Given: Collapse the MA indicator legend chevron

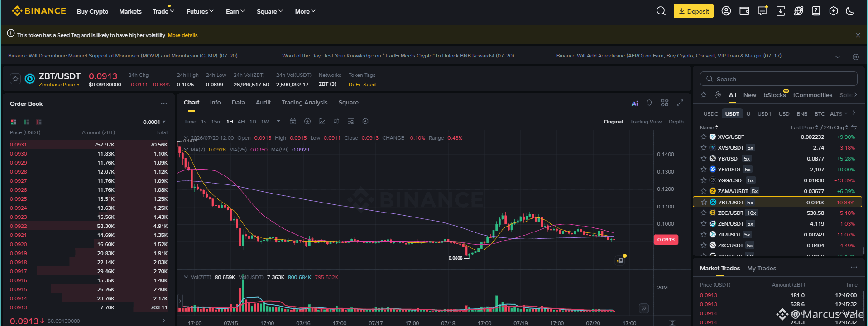Looking at the screenshot, I should point(186,150).
